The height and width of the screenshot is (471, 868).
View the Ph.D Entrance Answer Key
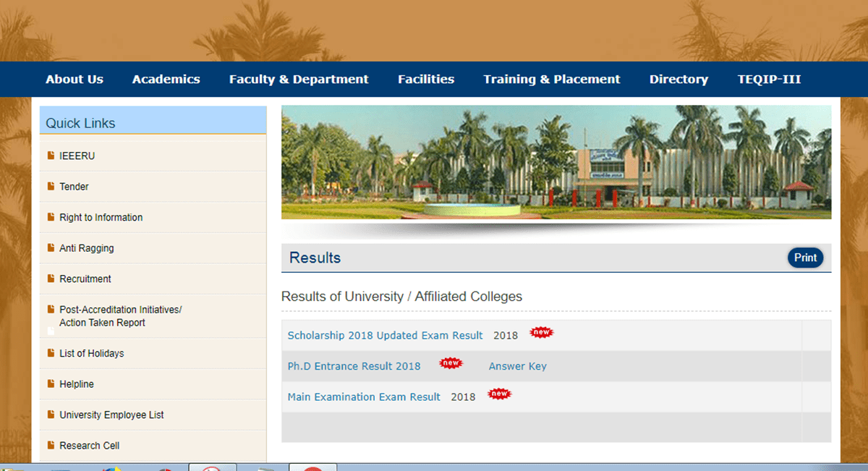tap(517, 366)
